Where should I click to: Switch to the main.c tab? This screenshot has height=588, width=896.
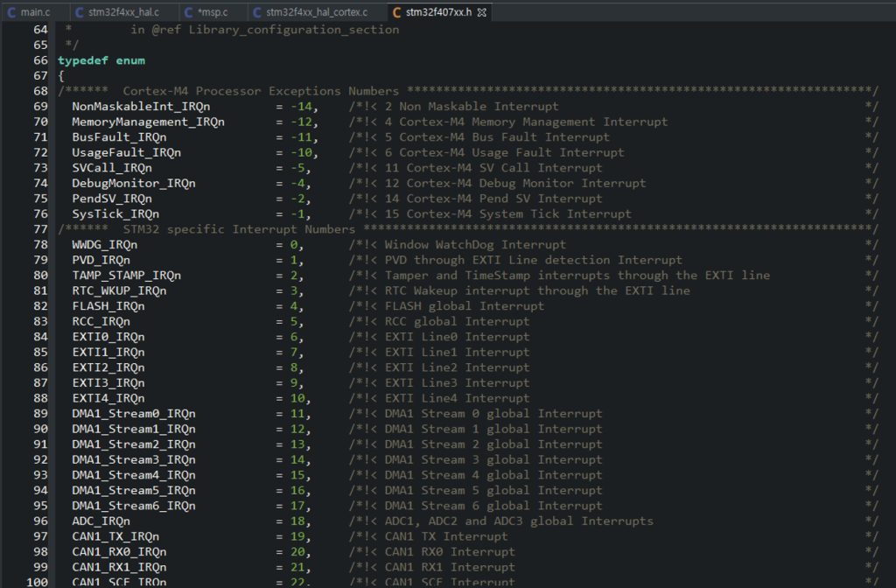30,12
